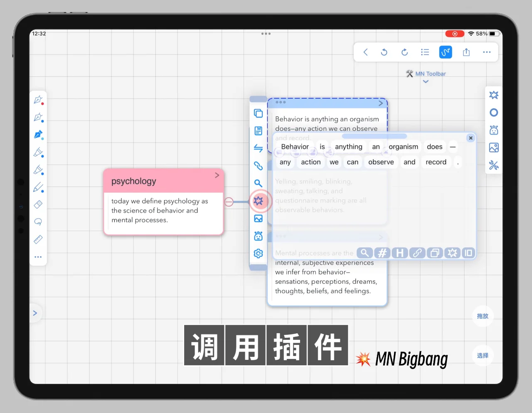
Task: Expand the psychology card chevron
Action: point(217,175)
